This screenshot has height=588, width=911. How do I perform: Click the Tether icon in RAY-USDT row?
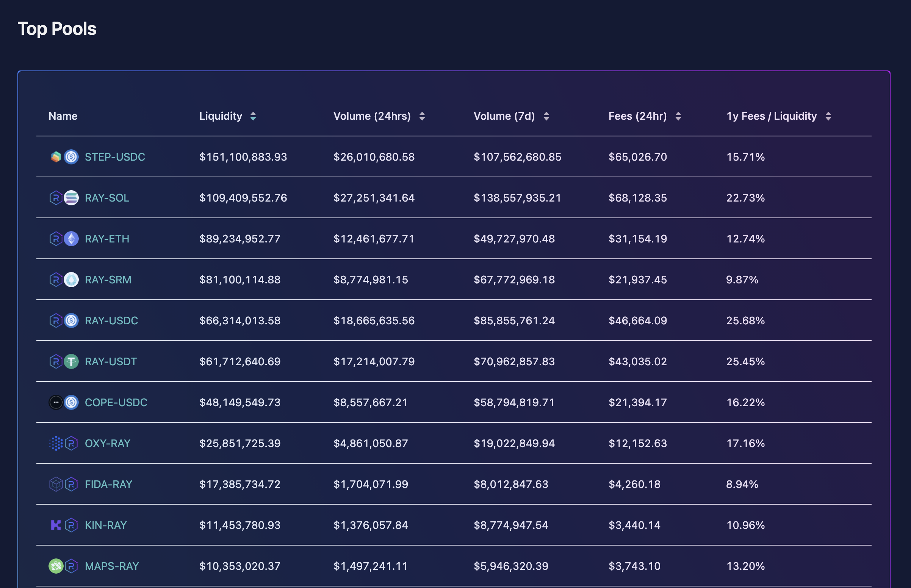pyautogui.click(x=71, y=361)
